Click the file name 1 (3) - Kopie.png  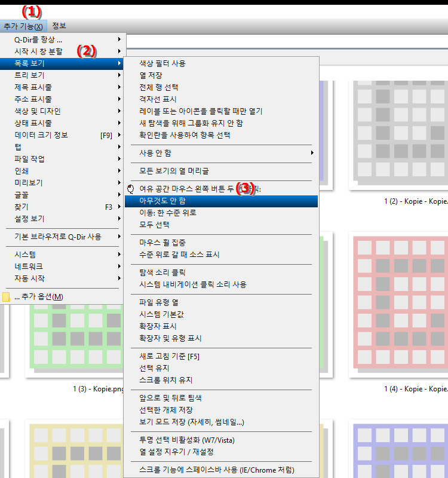[98, 389]
